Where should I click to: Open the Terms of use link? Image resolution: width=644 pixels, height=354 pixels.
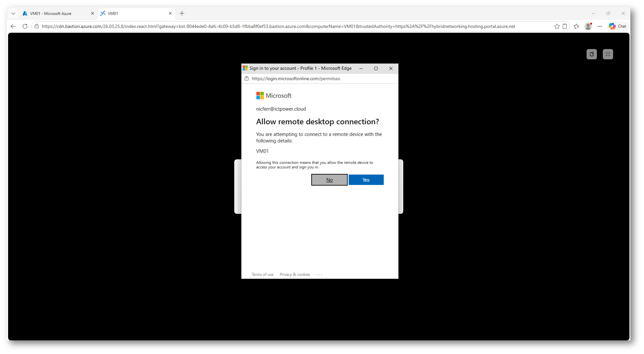tap(263, 275)
